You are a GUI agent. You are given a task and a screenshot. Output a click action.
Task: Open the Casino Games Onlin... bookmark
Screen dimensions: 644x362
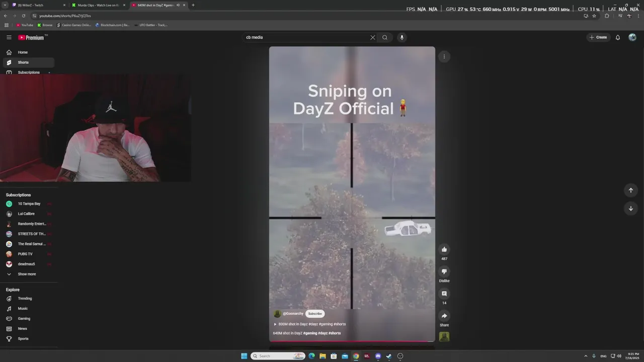click(x=74, y=25)
